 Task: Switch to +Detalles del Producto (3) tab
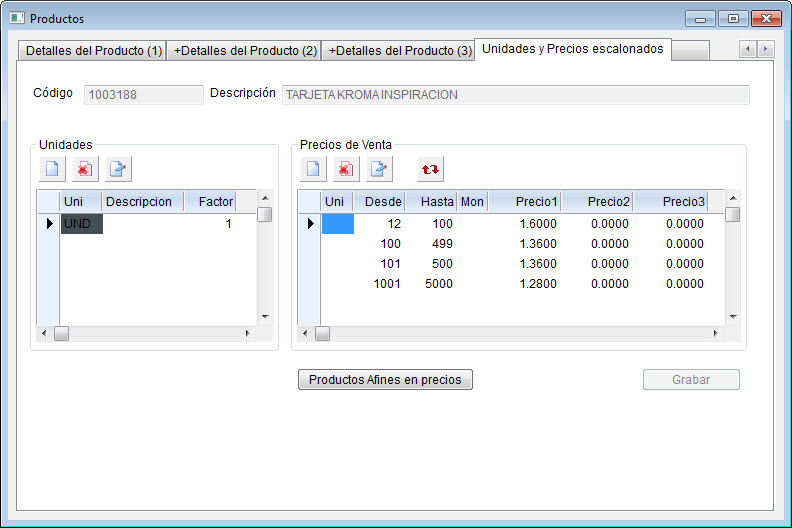[x=400, y=51]
